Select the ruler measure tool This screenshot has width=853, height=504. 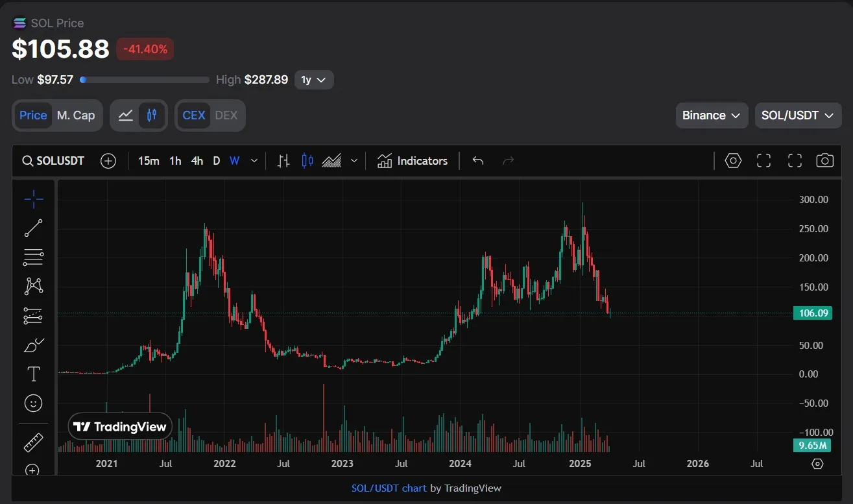click(x=33, y=442)
